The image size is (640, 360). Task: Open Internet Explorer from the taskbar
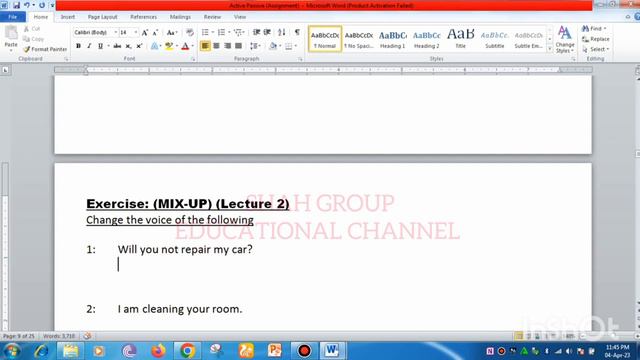pyautogui.click(x=41, y=351)
